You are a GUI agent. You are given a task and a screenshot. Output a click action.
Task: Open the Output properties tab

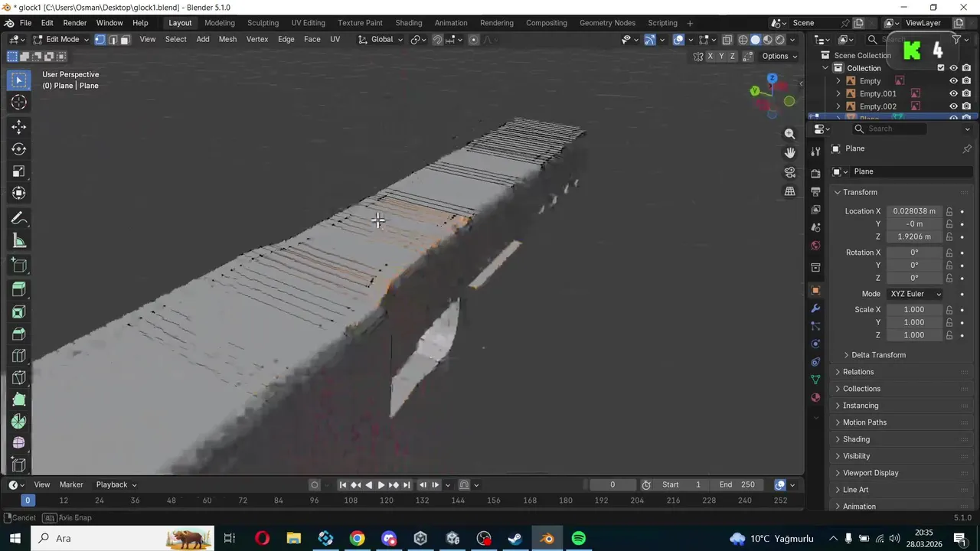pos(815,191)
